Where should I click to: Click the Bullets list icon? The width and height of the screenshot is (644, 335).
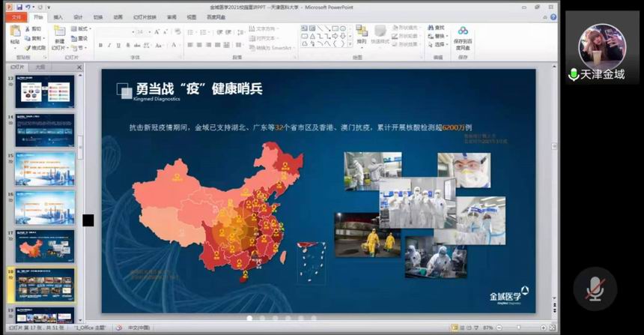pyautogui.click(x=192, y=32)
